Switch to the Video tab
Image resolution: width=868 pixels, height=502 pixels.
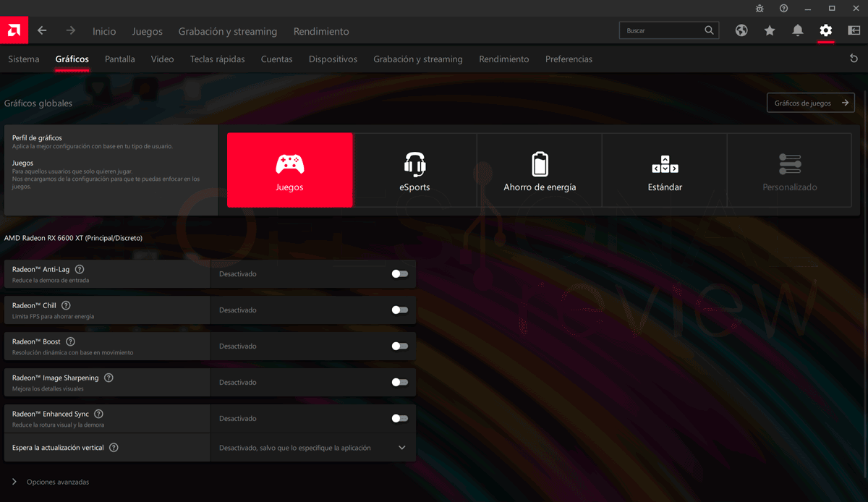(163, 59)
